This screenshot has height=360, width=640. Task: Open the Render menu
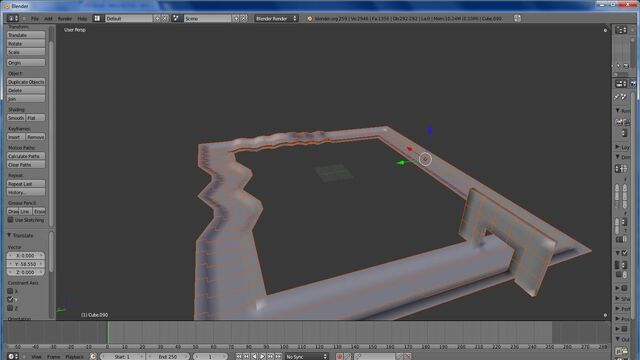coord(64,19)
